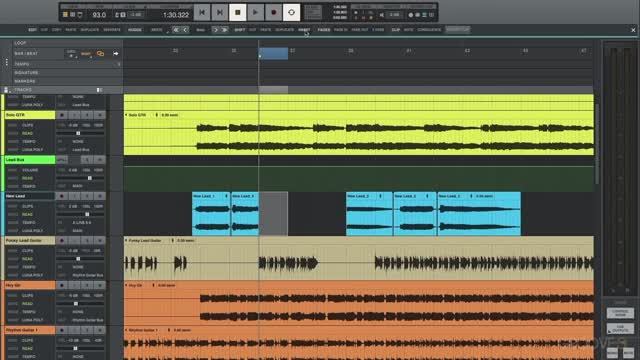The height and width of the screenshot is (360, 640).
Task: Open the orange SNAP dropdown in BAR|BEAT row
Action: coord(86,54)
